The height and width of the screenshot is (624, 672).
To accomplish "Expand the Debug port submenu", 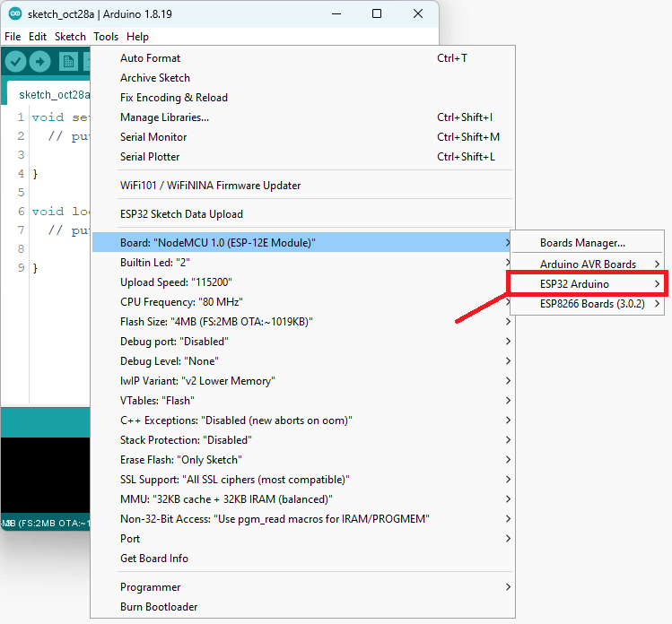I will [302, 341].
